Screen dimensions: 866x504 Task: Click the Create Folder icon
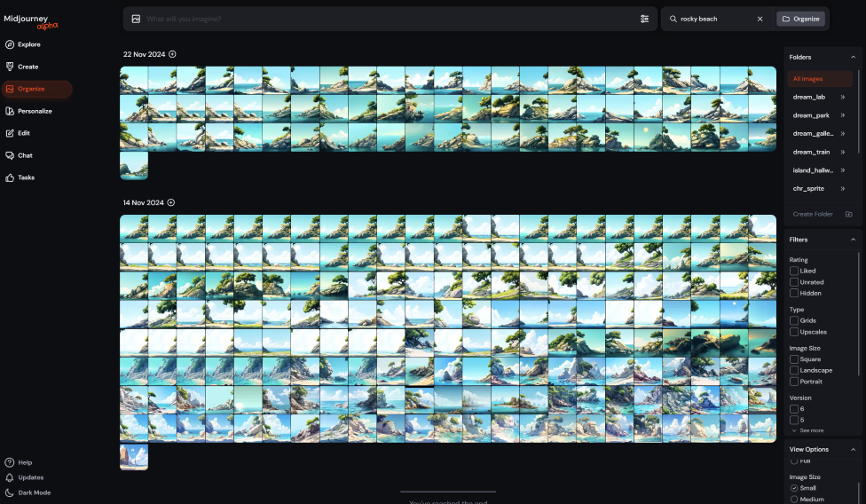tap(848, 214)
